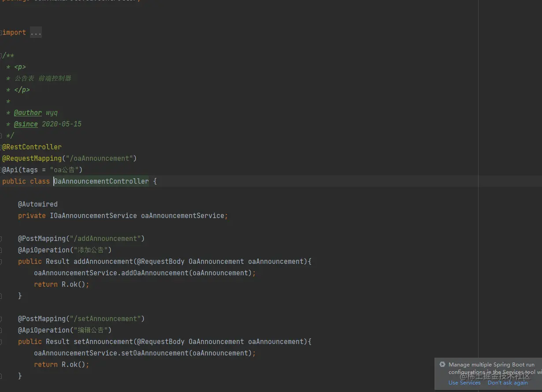Click the oaAnnouncementService field name in its declaration
Viewport: 542px width, 392px height.
182,216
